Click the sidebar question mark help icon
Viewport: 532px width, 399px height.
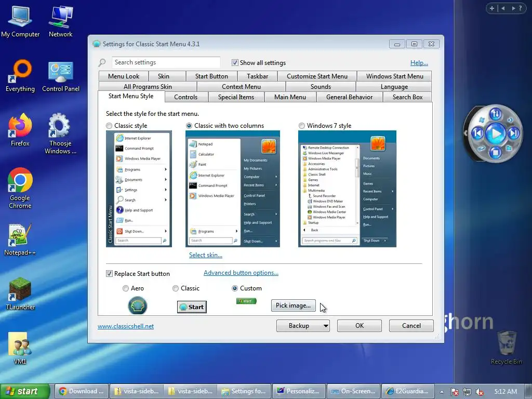point(521,8)
